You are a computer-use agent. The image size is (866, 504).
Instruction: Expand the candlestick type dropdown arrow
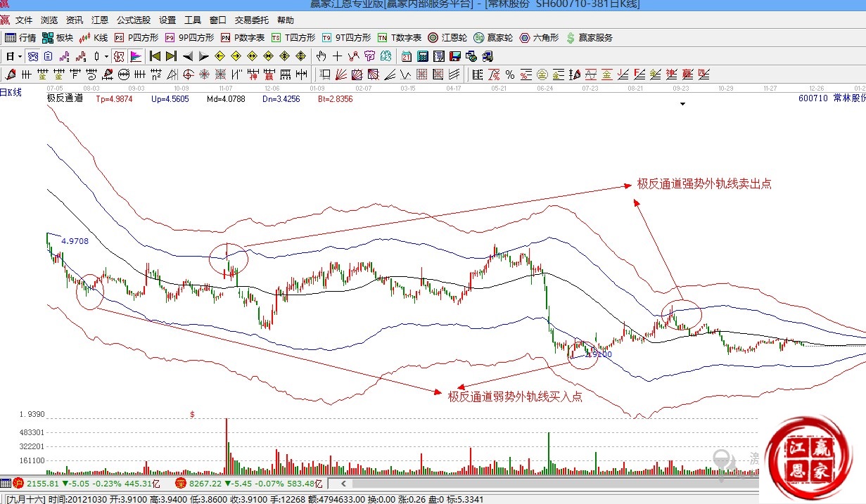tap(106, 56)
